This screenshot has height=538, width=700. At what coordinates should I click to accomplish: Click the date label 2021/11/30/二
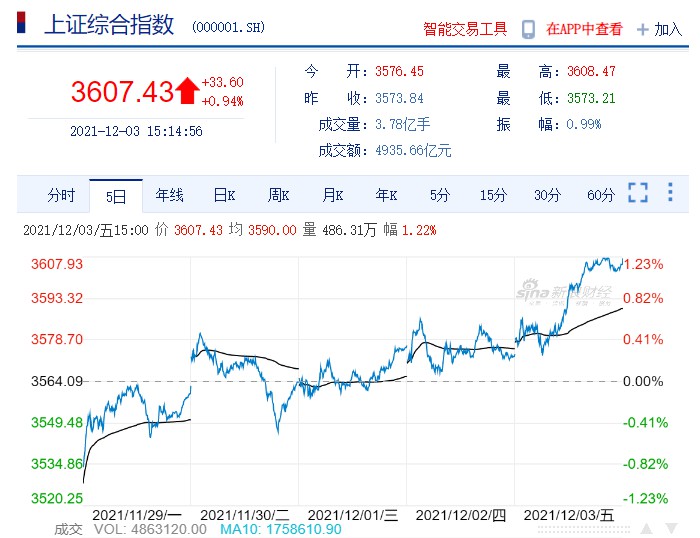point(245,515)
